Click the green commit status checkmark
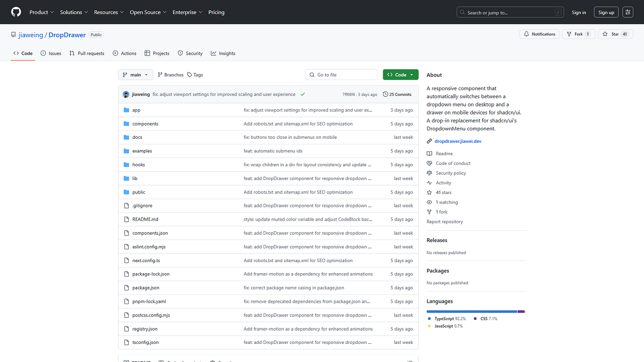The width and height of the screenshot is (644, 362). coord(303,94)
